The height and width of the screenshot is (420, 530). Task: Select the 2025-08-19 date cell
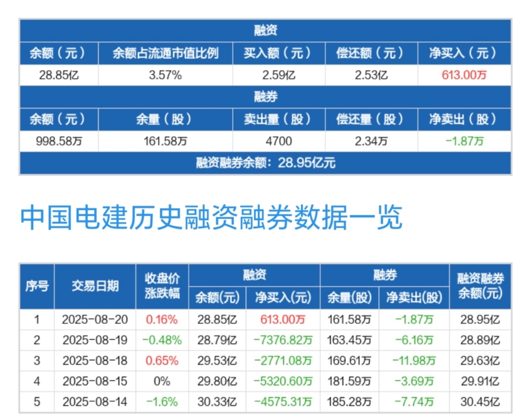95,340
